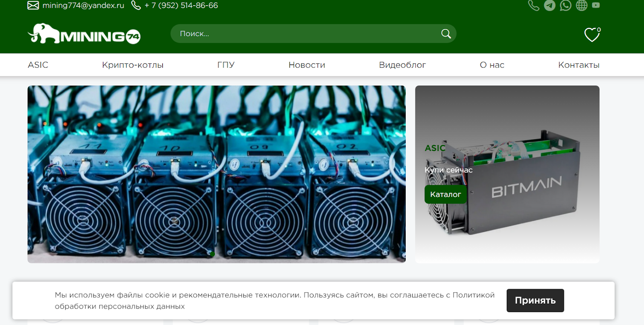Open the favorites heart icon
Screen dimensions: 644x325
592,35
